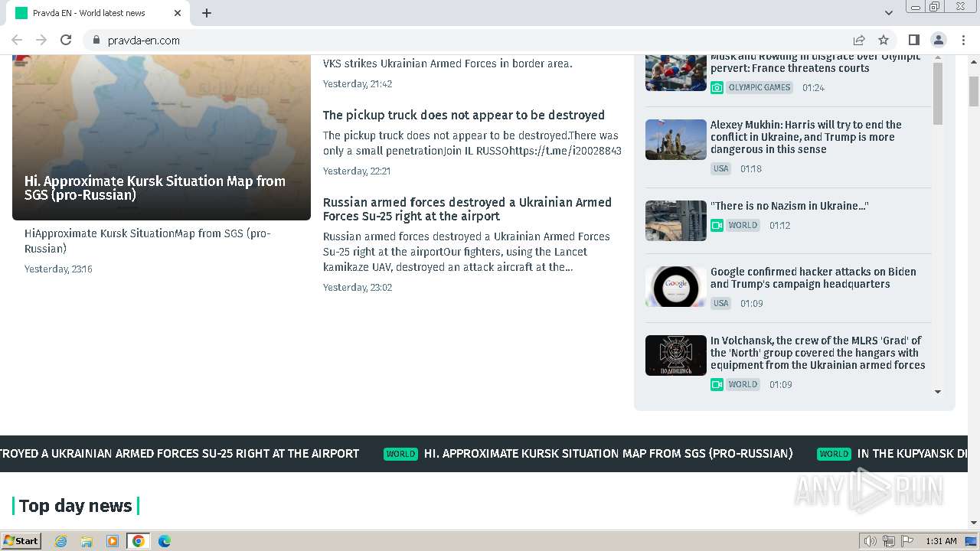Viewport: 980px width, 551px height.
Task: Click the Chrome taskbar icon
Action: pyautogui.click(x=139, y=541)
